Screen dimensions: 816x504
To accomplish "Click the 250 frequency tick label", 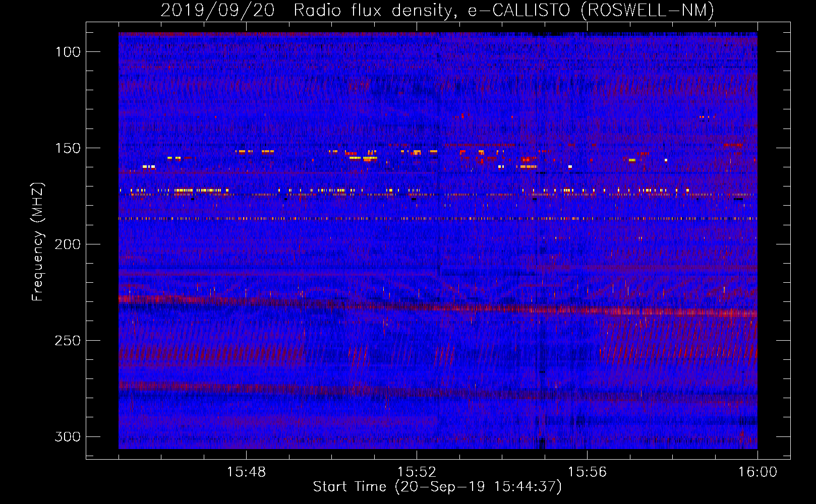I will [68, 341].
